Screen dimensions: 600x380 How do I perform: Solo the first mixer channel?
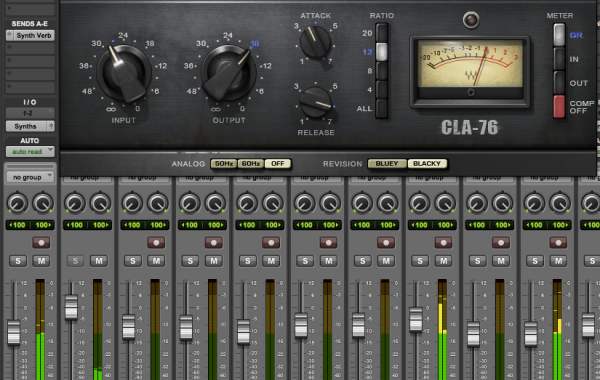(18, 261)
